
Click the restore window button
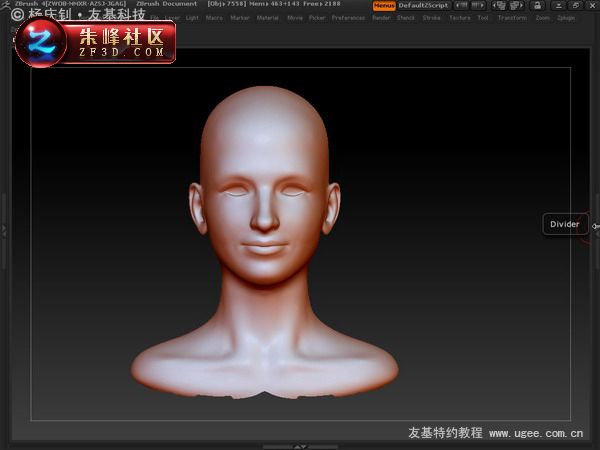(x=576, y=5)
